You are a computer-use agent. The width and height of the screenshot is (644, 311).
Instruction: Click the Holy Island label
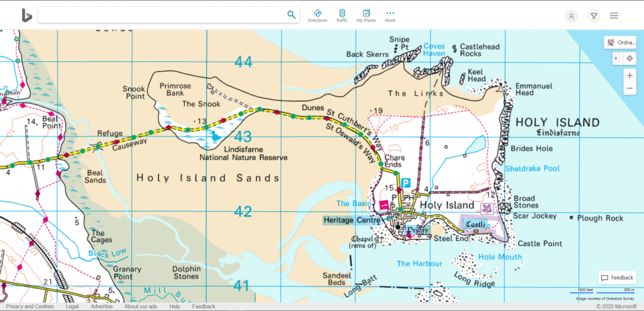(447, 205)
